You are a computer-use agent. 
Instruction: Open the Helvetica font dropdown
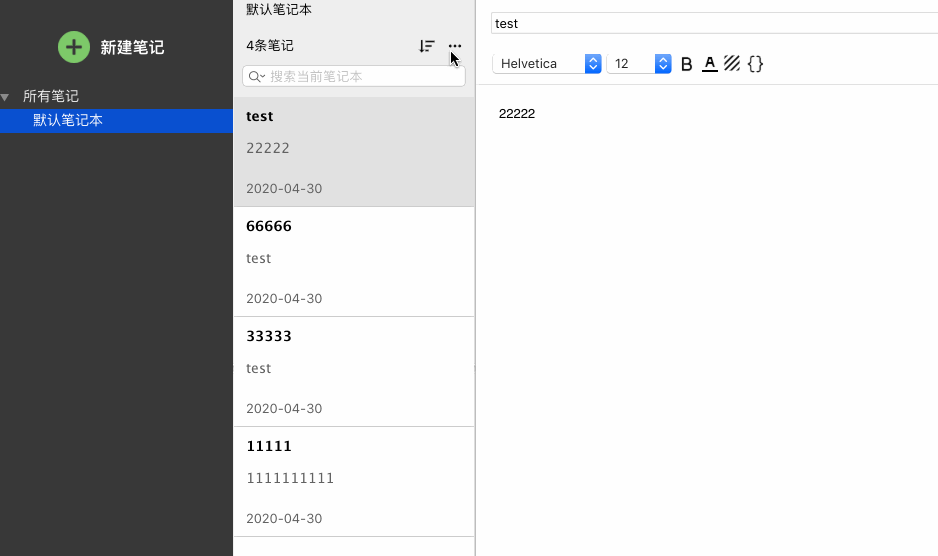click(x=547, y=63)
